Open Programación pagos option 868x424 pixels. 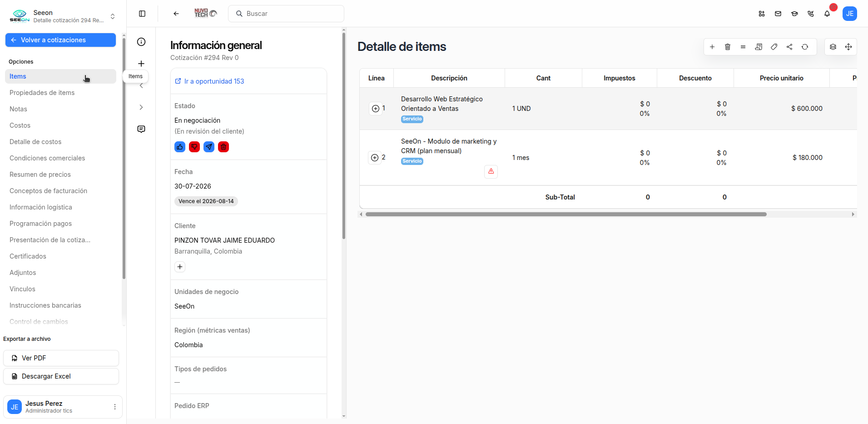pos(60,224)
